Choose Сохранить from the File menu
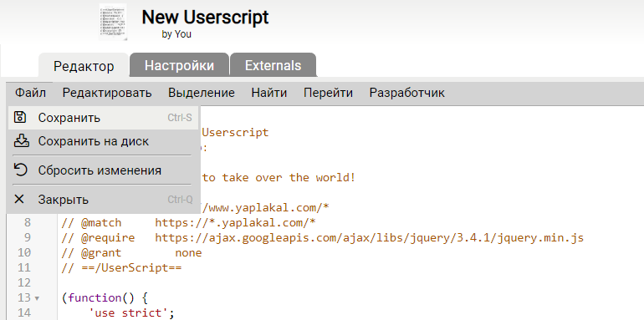The height and width of the screenshot is (320, 644). coord(103,118)
